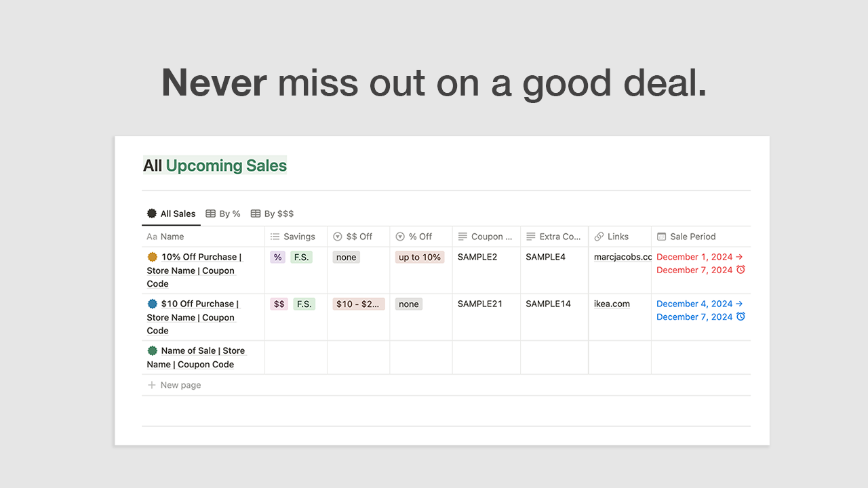
Task: Click the table icon on By $$$ tab
Action: 256,213
